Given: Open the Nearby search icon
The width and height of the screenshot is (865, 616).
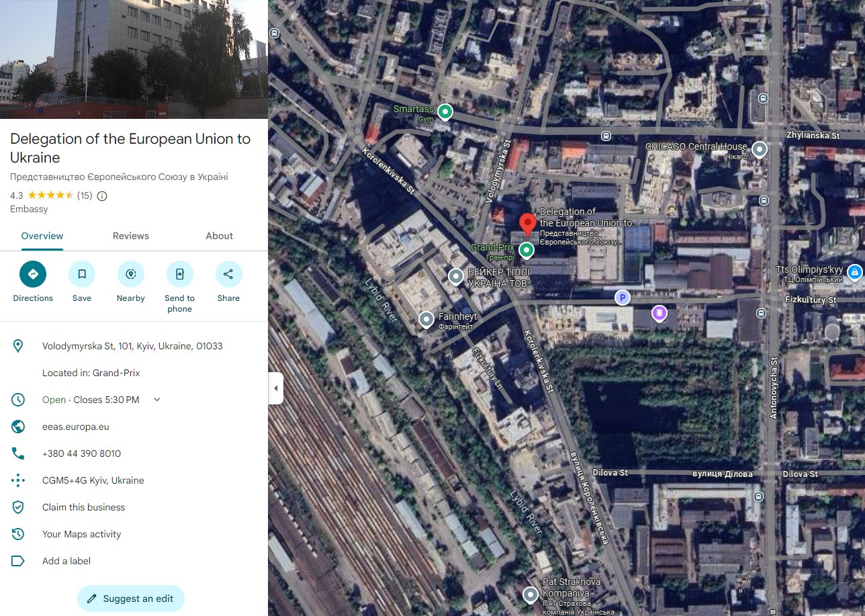Looking at the screenshot, I should point(131,274).
